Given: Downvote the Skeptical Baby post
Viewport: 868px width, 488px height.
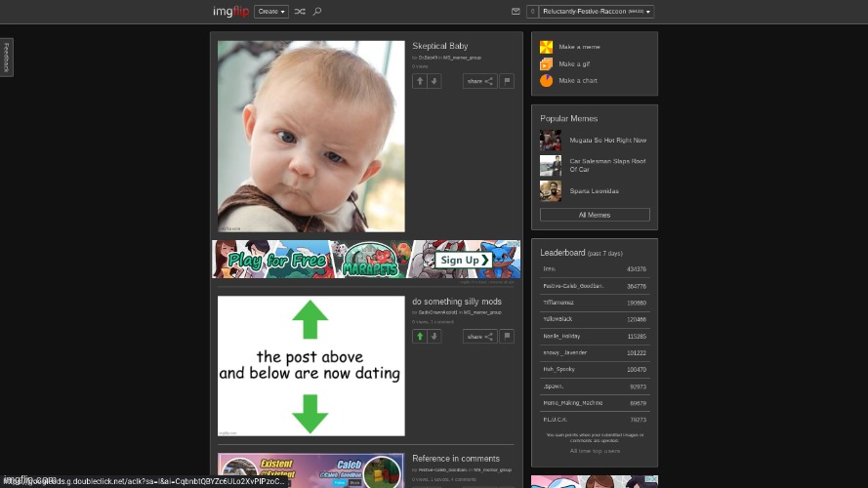Looking at the screenshot, I should click(x=434, y=81).
